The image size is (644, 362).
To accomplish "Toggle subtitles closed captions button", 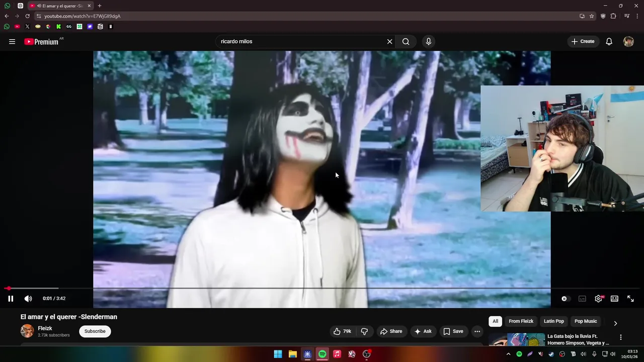I will point(582,299).
